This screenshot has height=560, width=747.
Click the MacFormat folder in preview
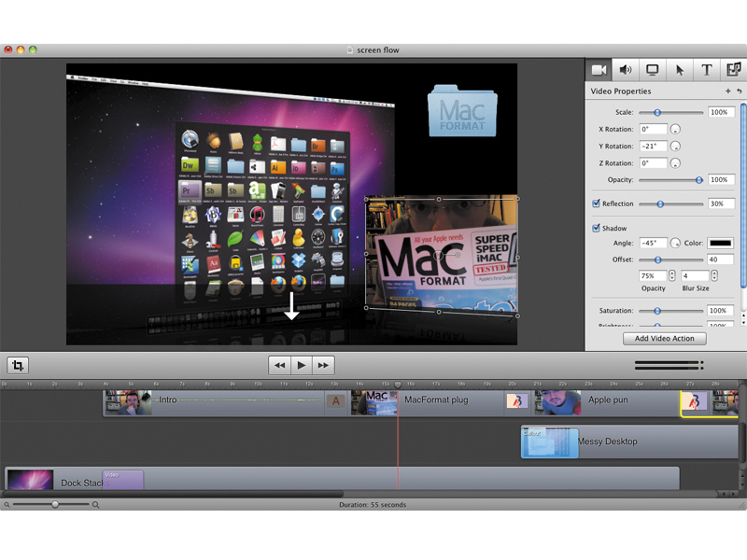[462, 110]
